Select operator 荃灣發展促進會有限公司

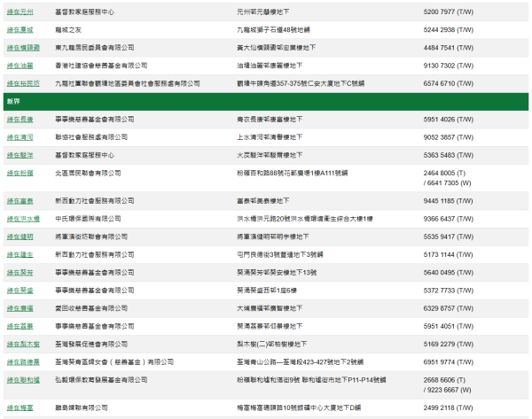[91, 345]
